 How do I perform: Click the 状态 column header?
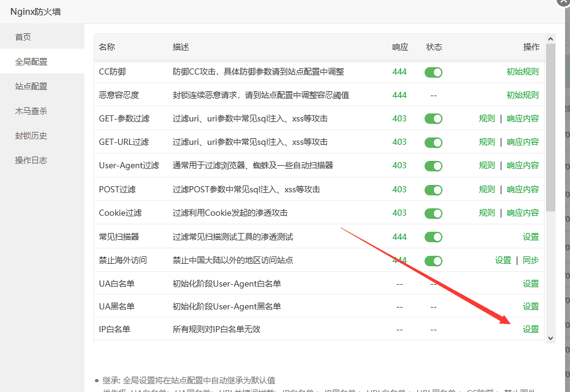pos(434,47)
